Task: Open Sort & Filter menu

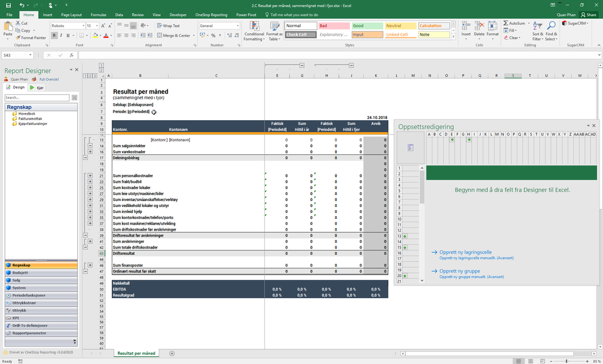Action: [x=538, y=31]
